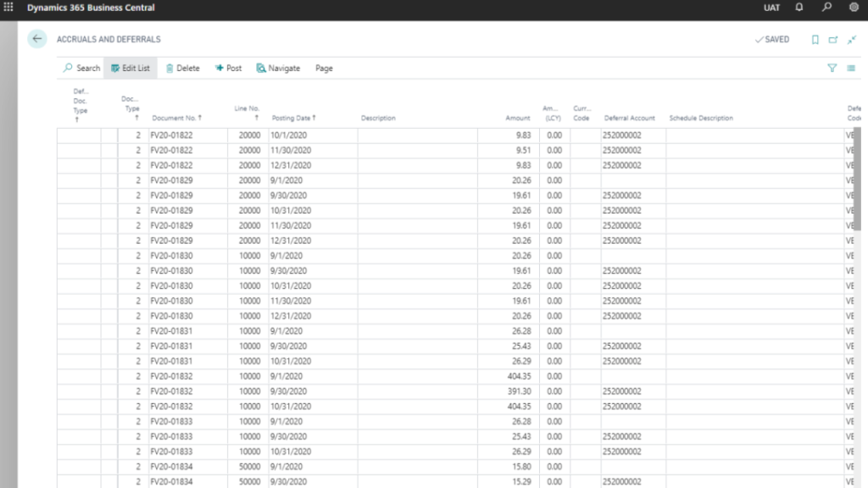The width and height of the screenshot is (868, 488).
Task: Toggle the filter pane funnel icon
Action: pyautogui.click(x=832, y=68)
